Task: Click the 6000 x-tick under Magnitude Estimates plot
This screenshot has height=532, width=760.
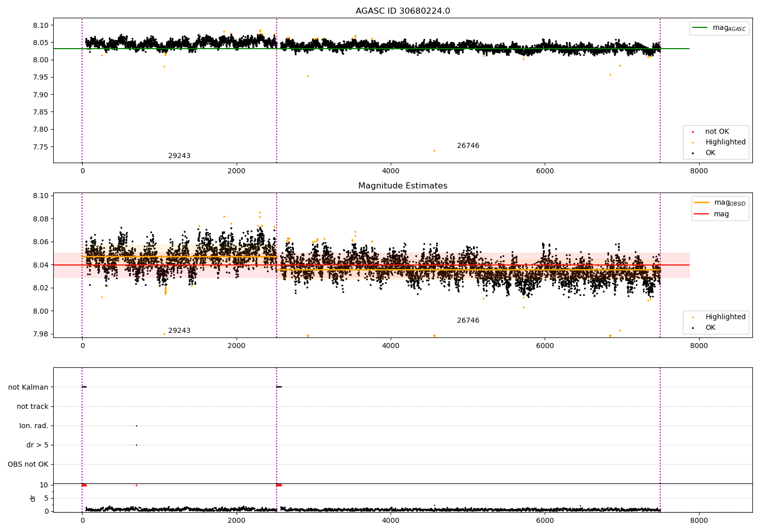Action: point(545,346)
